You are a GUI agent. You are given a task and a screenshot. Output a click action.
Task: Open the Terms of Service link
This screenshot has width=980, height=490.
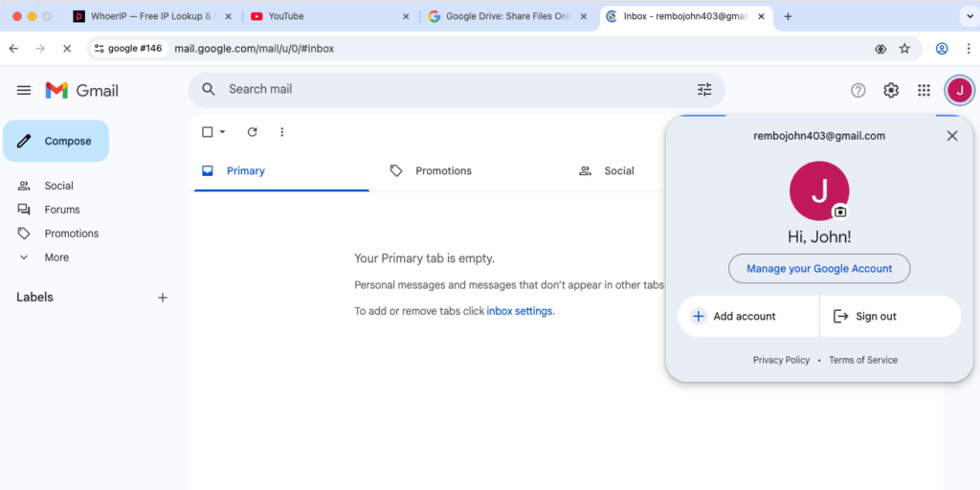click(x=863, y=360)
